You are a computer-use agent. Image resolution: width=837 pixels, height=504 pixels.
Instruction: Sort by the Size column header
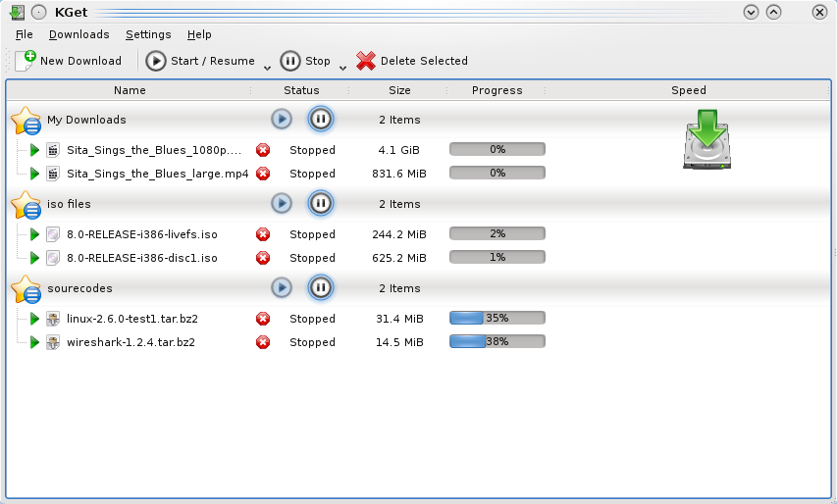[x=399, y=90]
